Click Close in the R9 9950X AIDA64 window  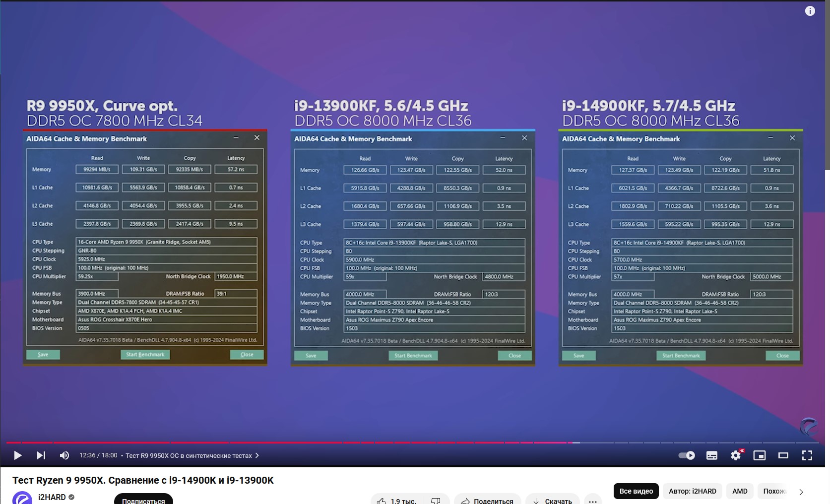[247, 354]
